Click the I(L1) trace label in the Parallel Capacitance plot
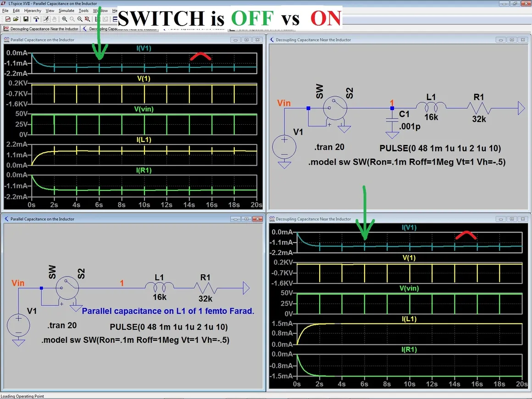 coord(144,140)
